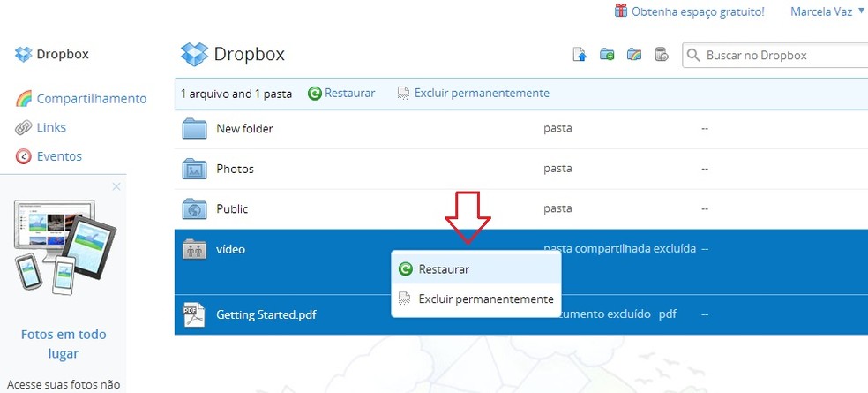Click the green Restaurar icon in the action bar
Viewport: 868px width, 393px height.
(x=314, y=94)
